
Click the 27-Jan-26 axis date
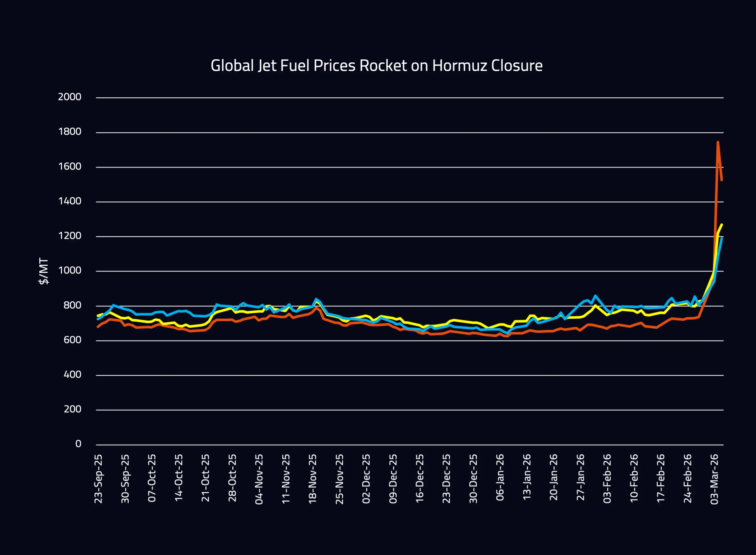point(580,477)
